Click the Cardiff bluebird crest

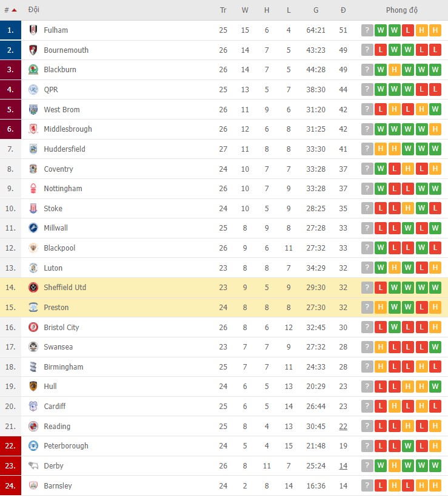[x=33, y=406]
